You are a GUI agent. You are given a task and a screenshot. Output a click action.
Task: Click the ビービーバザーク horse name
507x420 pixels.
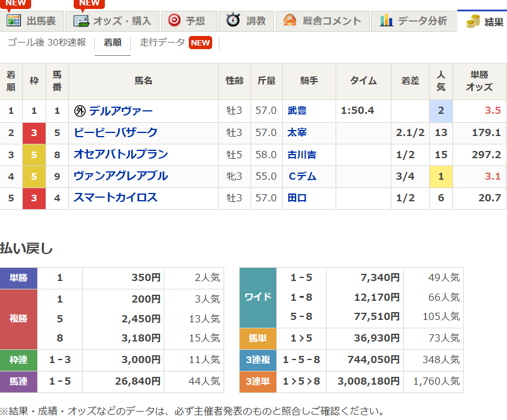(116, 132)
